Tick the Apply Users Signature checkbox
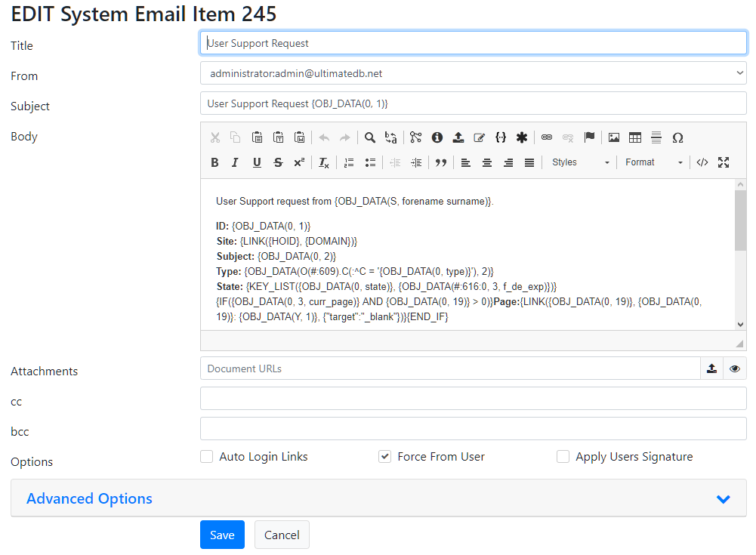Image resolution: width=756 pixels, height=555 pixels. point(563,457)
